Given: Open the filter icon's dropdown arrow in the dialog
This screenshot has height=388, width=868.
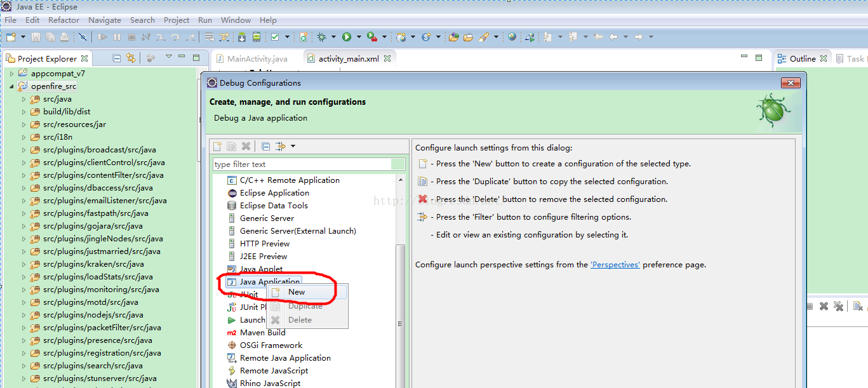Looking at the screenshot, I should tap(293, 147).
